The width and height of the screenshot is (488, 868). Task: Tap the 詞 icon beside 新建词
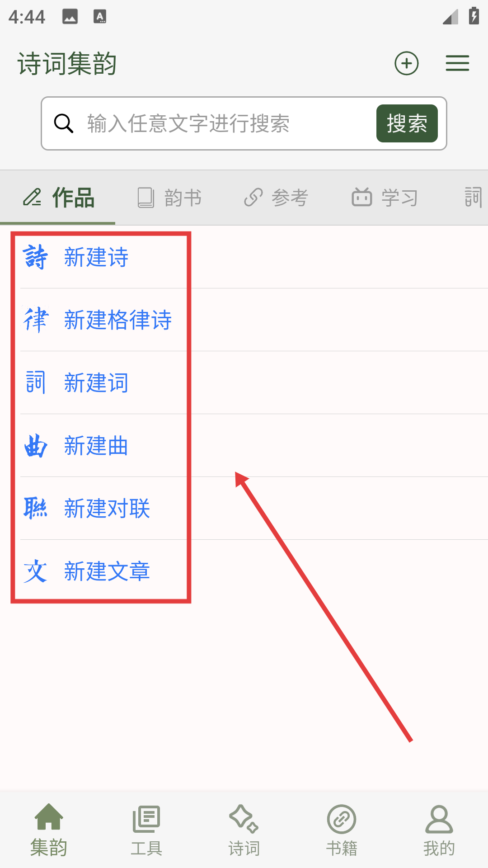(x=35, y=382)
